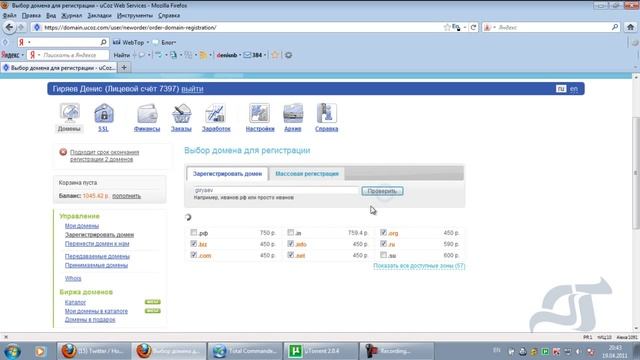
Task: Open the Whois sidebar link
Action: pos(73,278)
